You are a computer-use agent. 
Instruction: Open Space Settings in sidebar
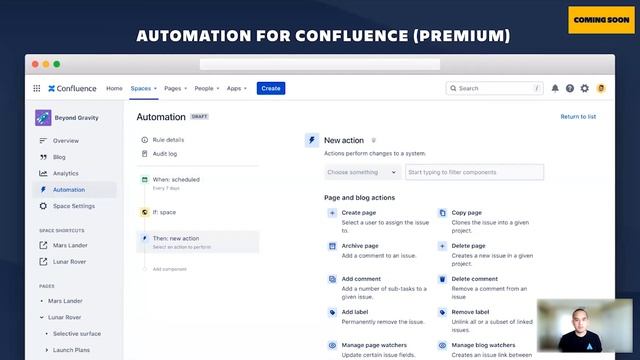pos(74,206)
